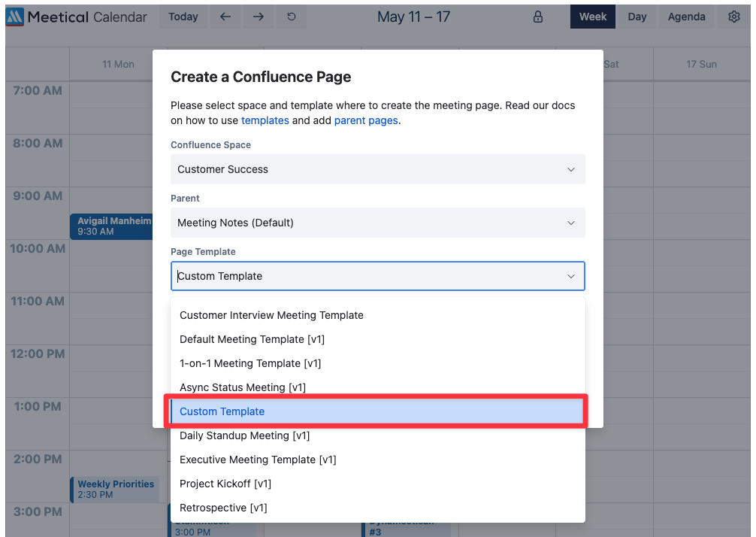Click the 17 Sun day header
The image size is (756, 537).
coord(702,64)
